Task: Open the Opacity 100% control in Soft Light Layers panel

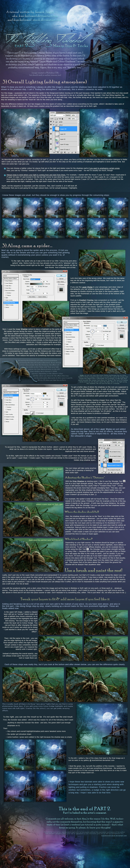Action: tap(74, 116)
